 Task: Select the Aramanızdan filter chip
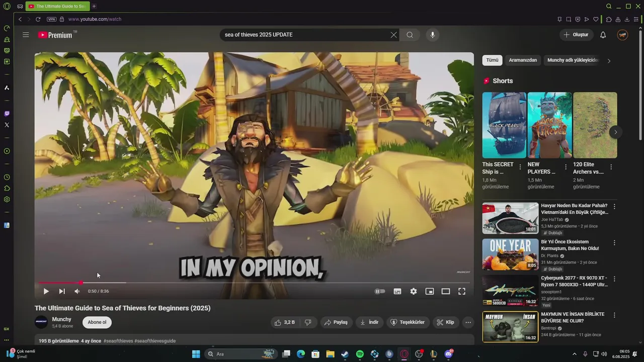(x=523, y=60)
